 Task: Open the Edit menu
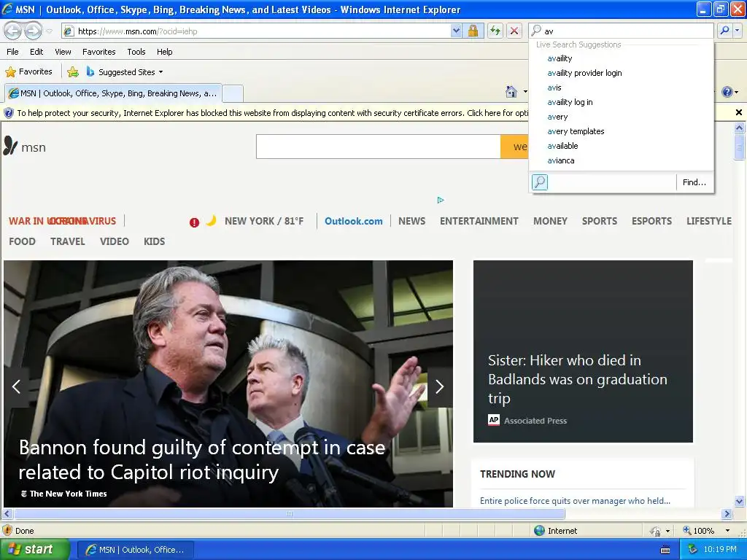click(36, 52)
